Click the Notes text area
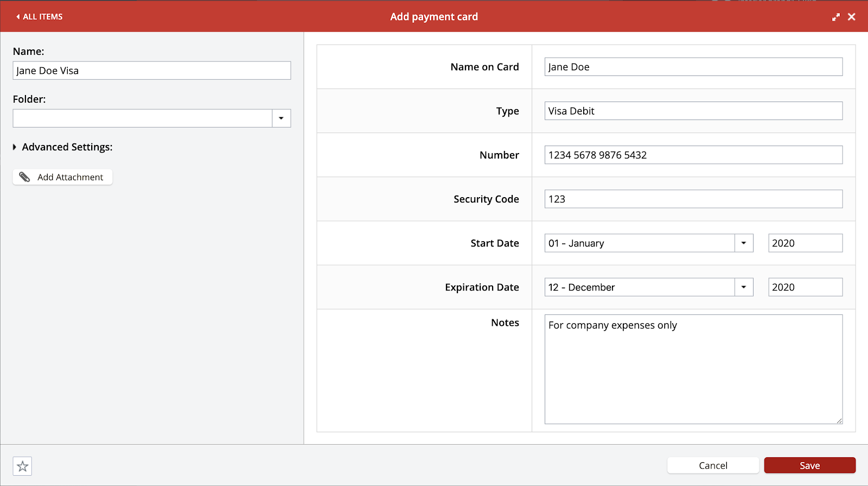This screenshot has height=486, width=868. tap(693, 369)
